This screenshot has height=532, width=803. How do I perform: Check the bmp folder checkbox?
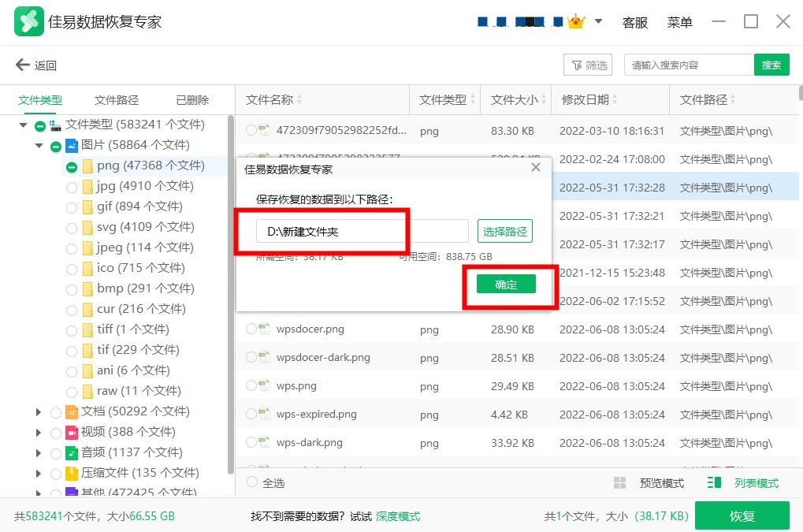(72, 290)
